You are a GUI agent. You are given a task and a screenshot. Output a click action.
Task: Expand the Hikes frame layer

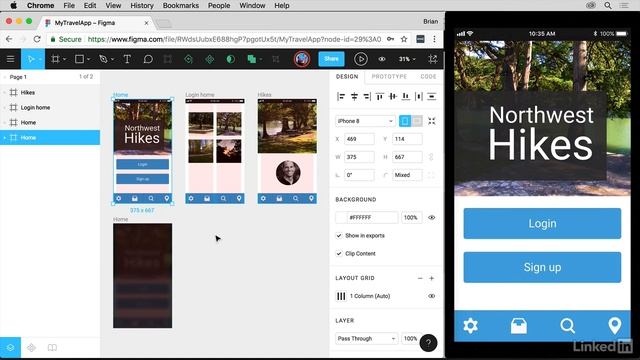tap(4, 93)
